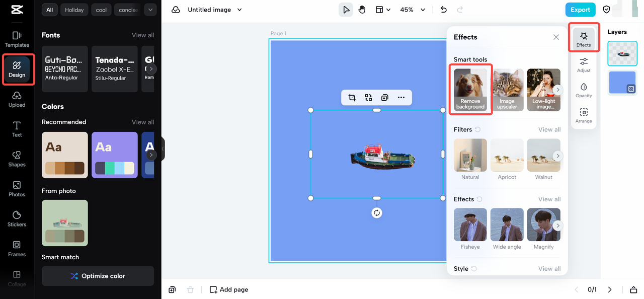The image size is (644, 299).
Task: Open the Design sidebar panel
Action: [x=17, y=69]
